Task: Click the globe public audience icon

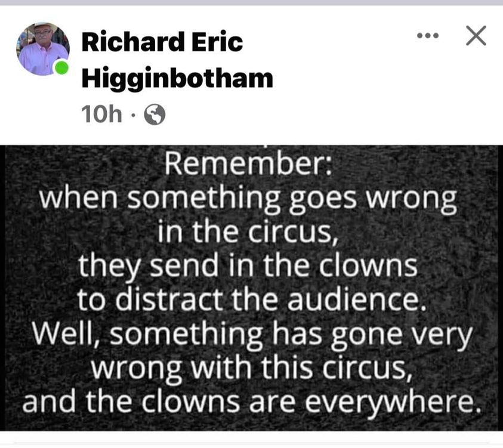Action: (x=155, y=115)
